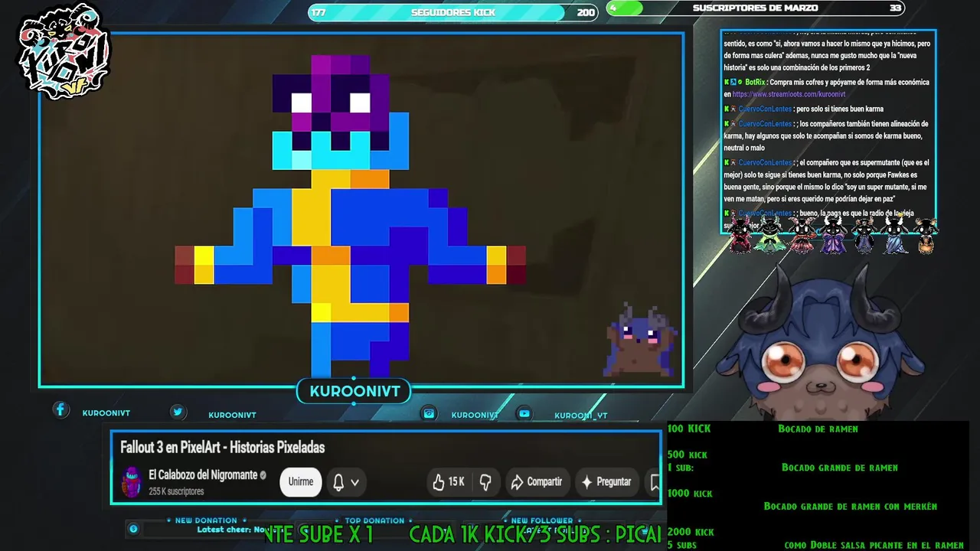Image resolution: width=980 pixels, height=551 pixels.
Task: Click the purple-dressed chat character sprite
Action: pos(832,235)
